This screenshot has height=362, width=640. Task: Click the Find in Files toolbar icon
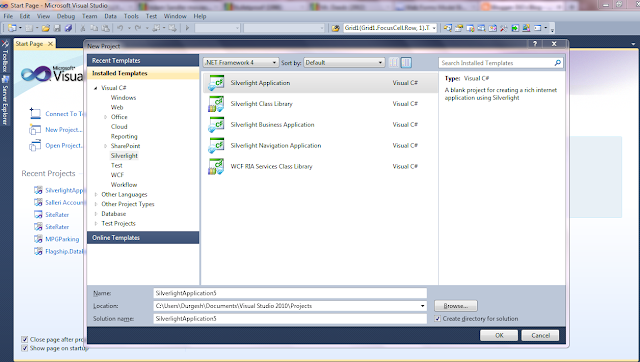tap(336, 28)
